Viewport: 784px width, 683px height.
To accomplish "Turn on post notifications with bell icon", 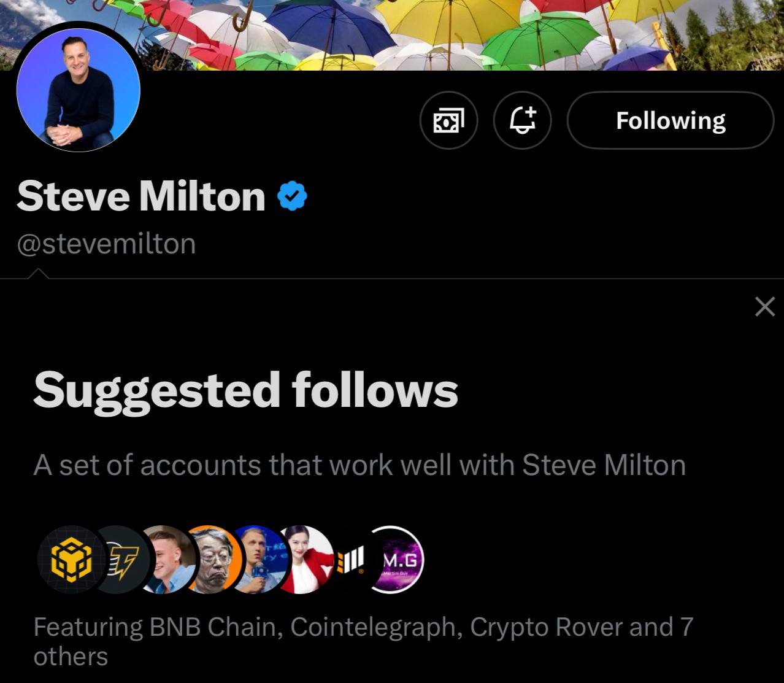I will (x=523, y=121).
